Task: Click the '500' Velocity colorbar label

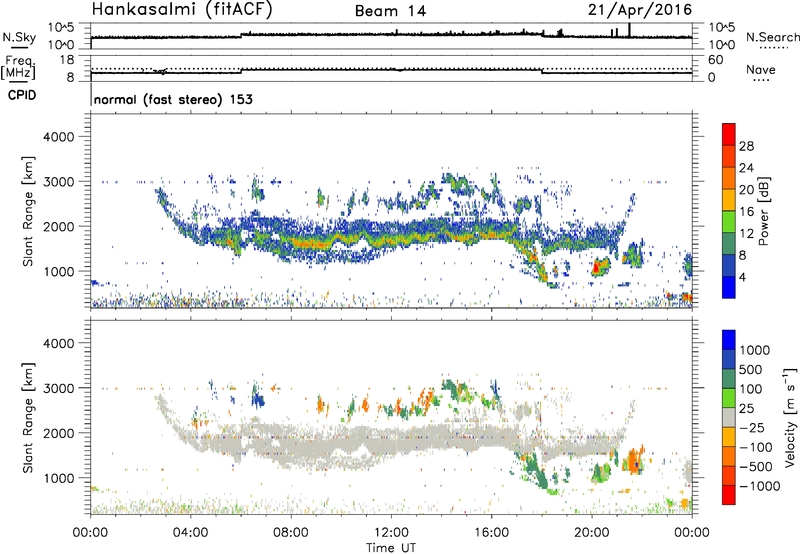Action: (751, 369)
